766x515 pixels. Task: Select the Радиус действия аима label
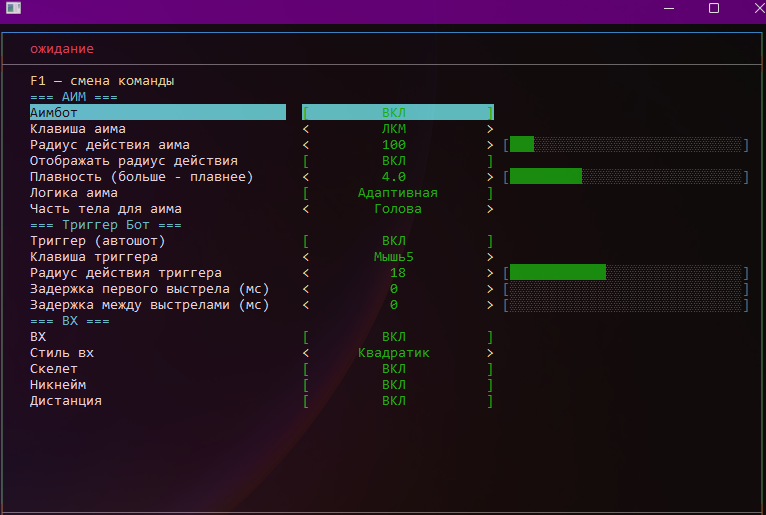pos(109,145)
